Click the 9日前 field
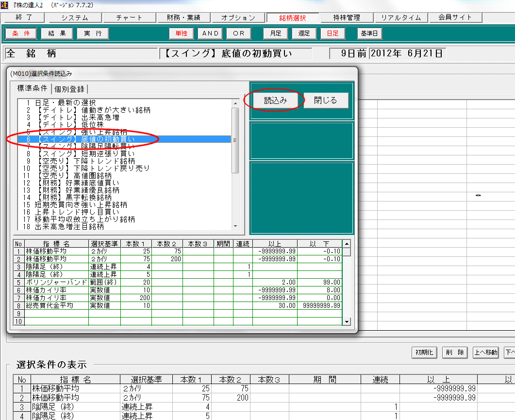 pyautogui.click(x=349, y=53)
